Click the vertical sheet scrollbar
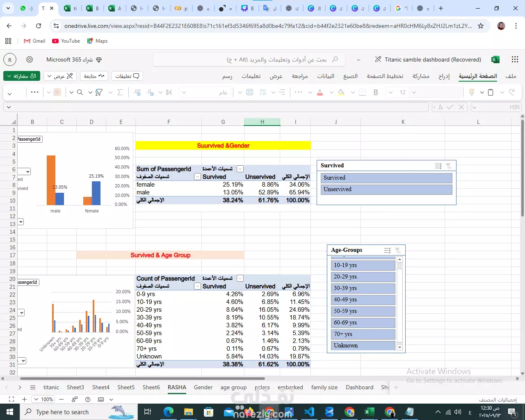This screenshot has height=420, width=525. pos(523,168)
